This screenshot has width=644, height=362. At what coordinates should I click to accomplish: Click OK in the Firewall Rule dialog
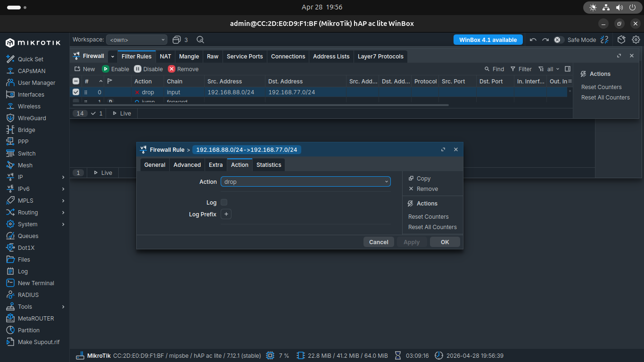[445, 242]
